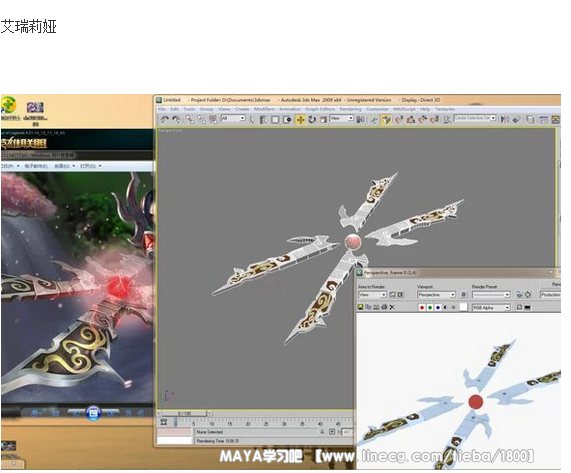
Task: Choose the Unlink Selection tool
Action: (x=201, y=119)
